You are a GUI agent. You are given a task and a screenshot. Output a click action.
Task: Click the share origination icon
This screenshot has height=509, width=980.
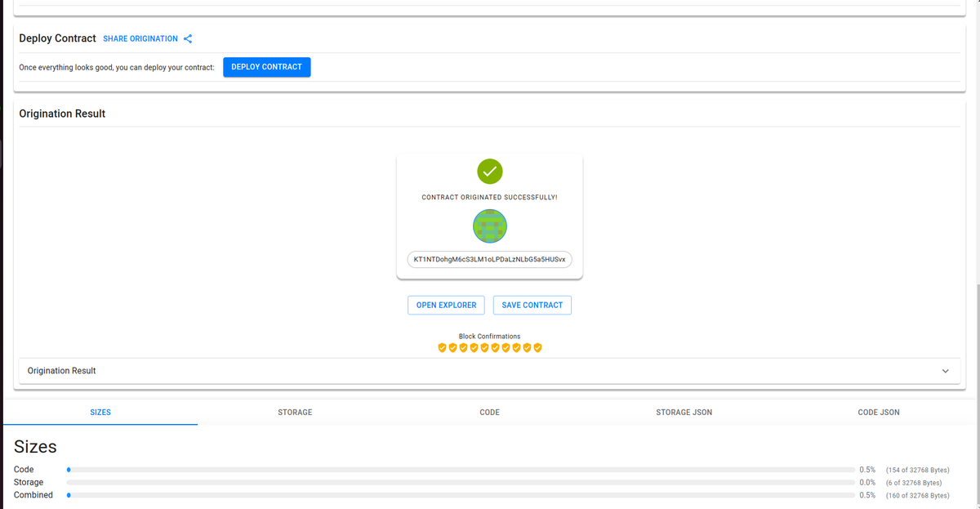click(x=188, y=38)
